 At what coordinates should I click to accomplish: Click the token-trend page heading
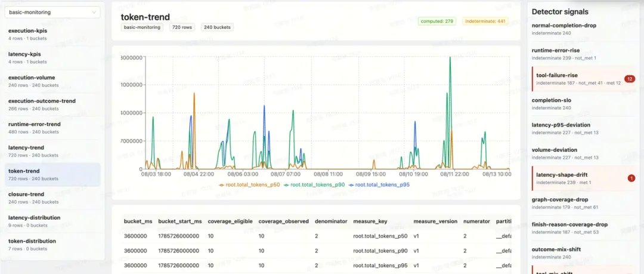click(145, 17)
